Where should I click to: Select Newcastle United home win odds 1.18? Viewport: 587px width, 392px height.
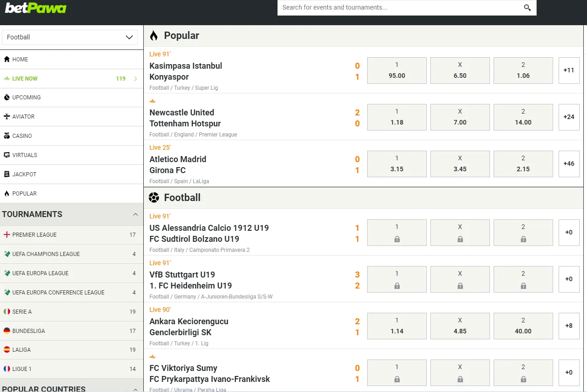[x=397, y=117]
